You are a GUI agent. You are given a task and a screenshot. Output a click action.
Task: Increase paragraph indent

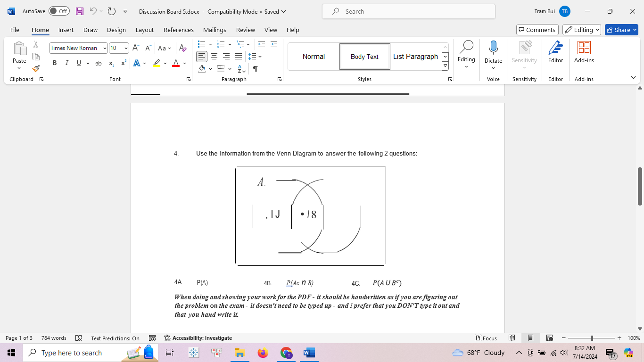(274, 44)
